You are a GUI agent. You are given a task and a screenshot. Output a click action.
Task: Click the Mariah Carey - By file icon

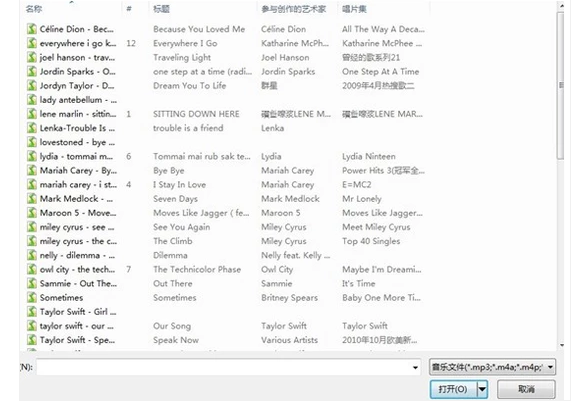click(32, 170)
